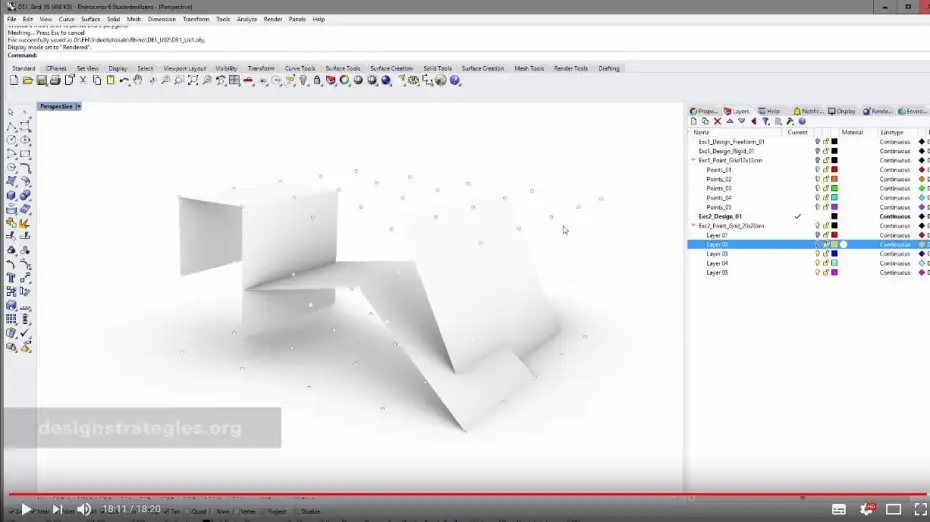Image resolution: width=930 pixels, height=522 pixels.
Task: Toggle the lock icon of Layer 03
Action: 826,254
